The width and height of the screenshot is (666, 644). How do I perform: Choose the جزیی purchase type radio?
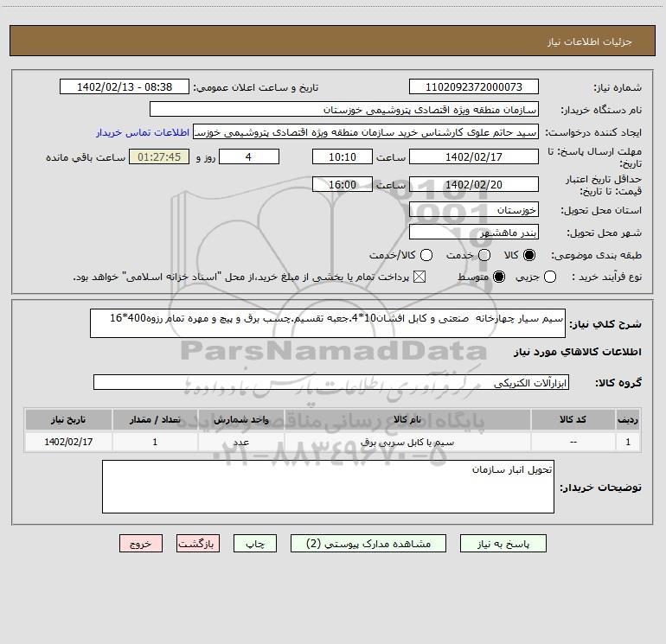click(549, 277)
